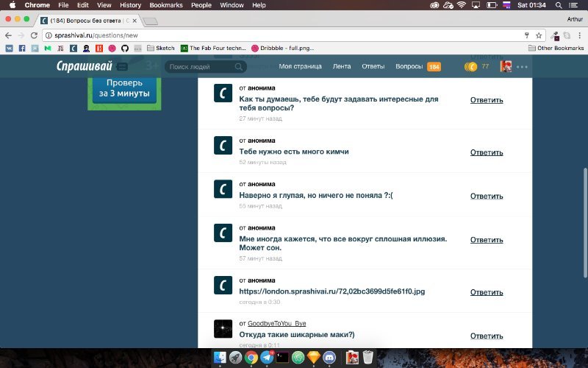The height and width of the screenshot is (368, 588).
Task: Open Finder from the Dock
Action: tap(220, 358)
